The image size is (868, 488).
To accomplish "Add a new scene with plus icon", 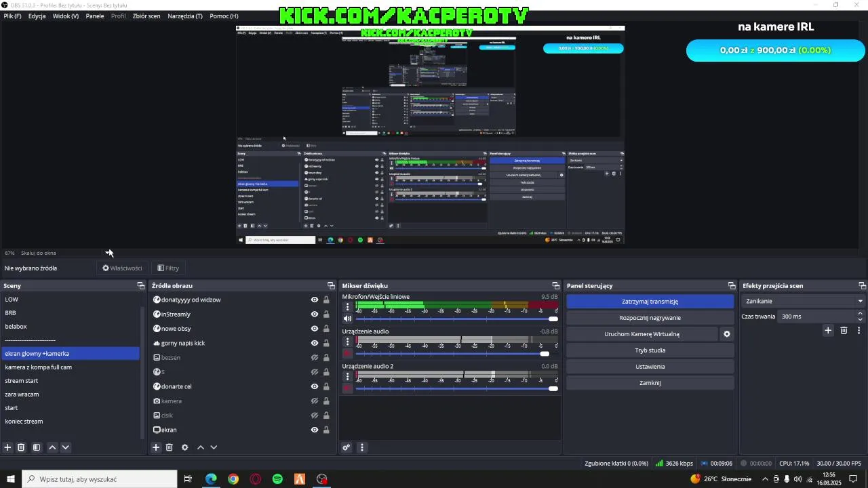I will [x=8, y=447].
